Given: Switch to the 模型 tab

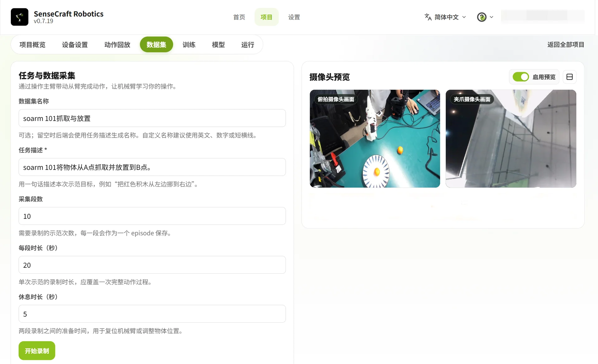Looking at the screenshot, I should click(218, 45).
